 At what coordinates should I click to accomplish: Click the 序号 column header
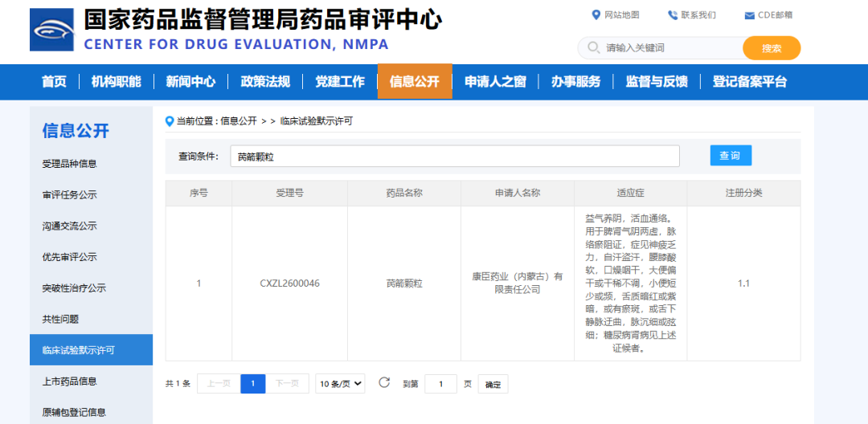pyautogui.click(x=199, y=193)
